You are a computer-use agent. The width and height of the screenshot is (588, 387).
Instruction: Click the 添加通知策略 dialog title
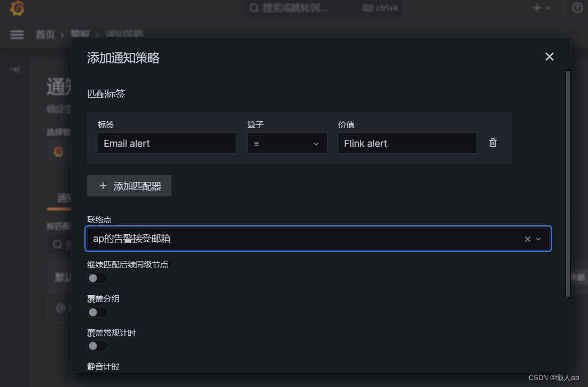pyautogui.click(x=123, y=58)
